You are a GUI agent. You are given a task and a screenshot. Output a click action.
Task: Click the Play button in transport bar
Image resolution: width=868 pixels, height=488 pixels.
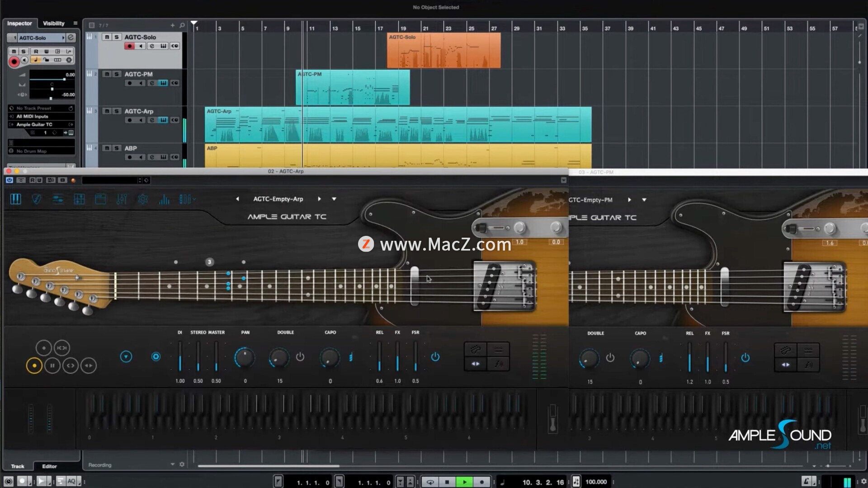pos(464,482)
